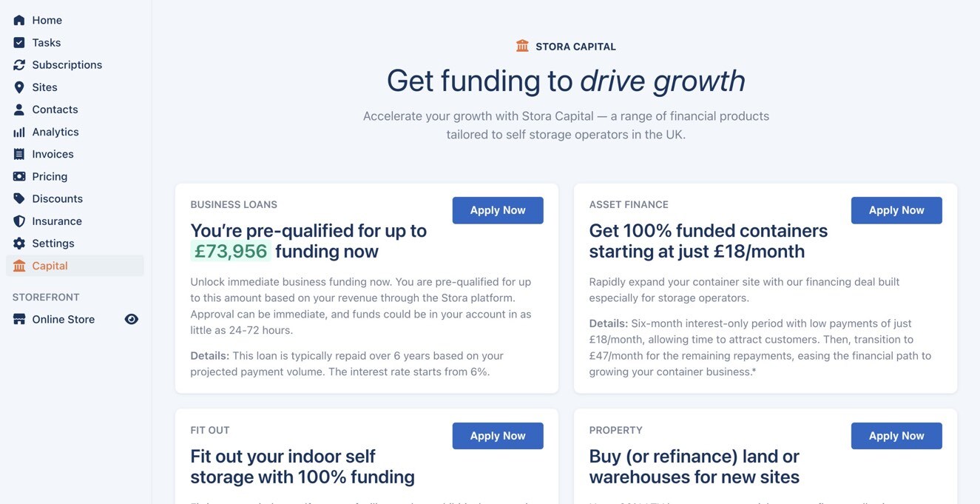Apply now for Business Loans
This screenshot has height=504, width=980.
(x=498, y=210)
